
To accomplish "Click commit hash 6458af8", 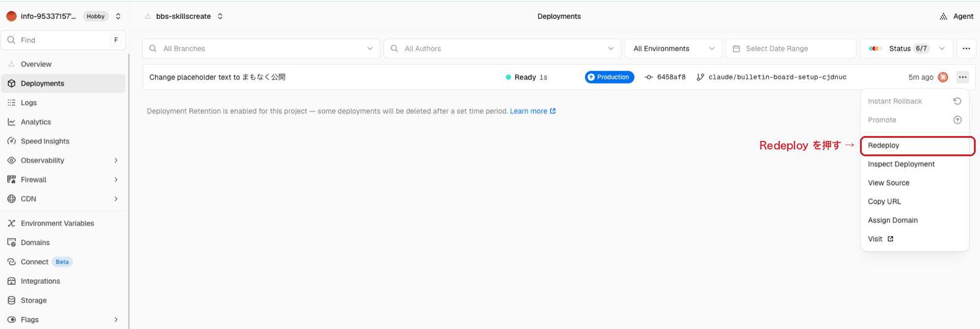I will (x=671, y=77).
